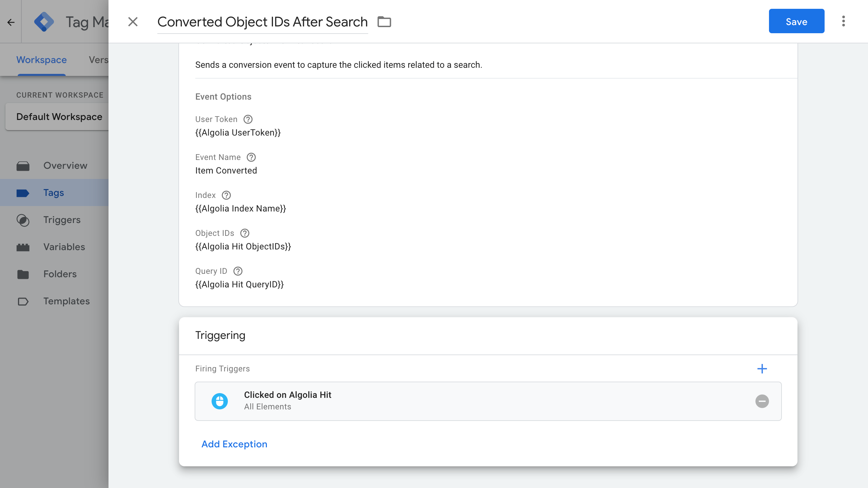Click the Event Options heading
868x488 pixels.
pos(223,97)
